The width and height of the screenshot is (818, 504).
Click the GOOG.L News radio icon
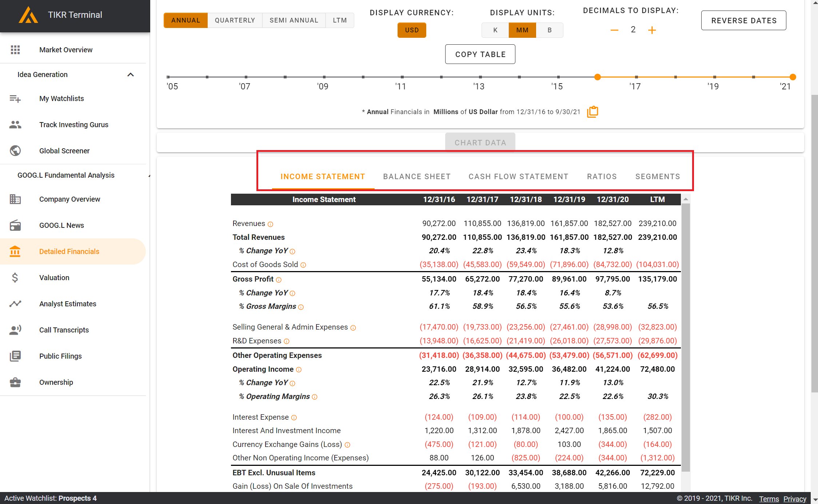[15, 225]
